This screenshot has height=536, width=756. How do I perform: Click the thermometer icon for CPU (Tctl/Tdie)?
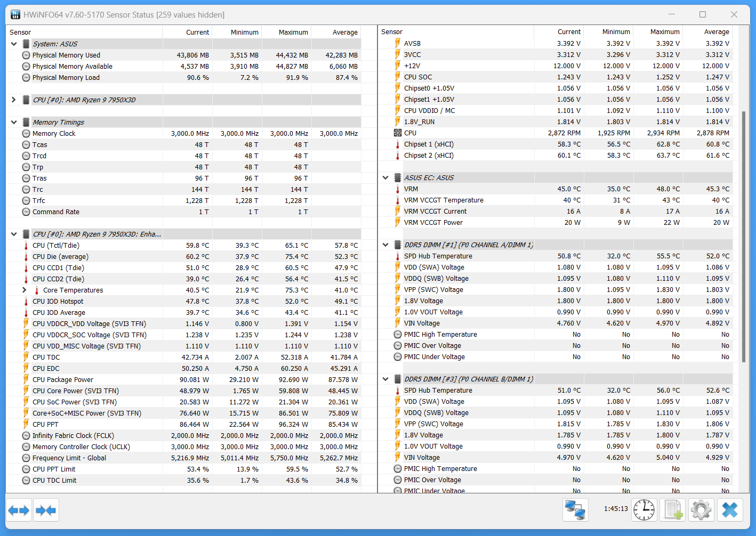(x=26, y=246)
